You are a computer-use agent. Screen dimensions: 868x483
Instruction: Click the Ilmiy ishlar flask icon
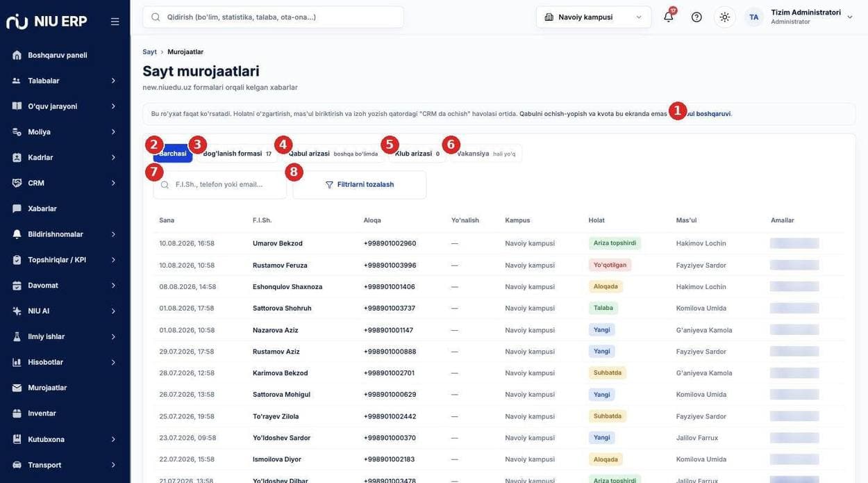pyautogui.click(x=17, y=336)
